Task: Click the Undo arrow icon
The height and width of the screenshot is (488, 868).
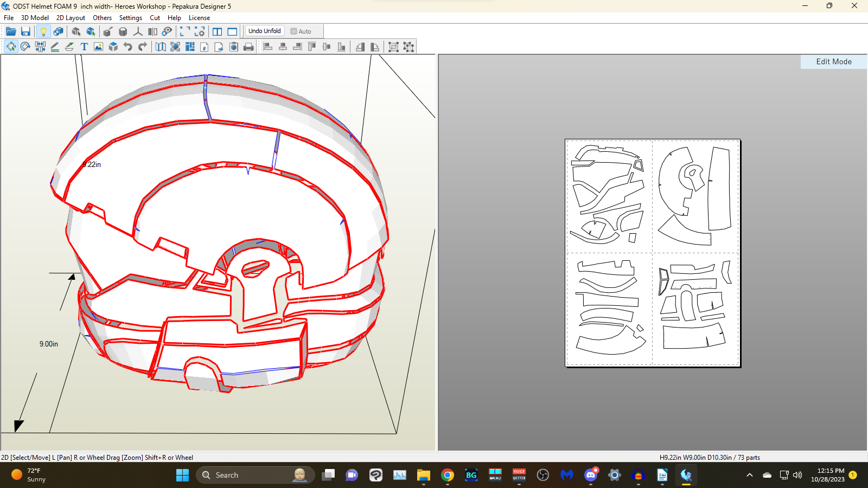Action: pyautogui.click(x=128, y=47)
